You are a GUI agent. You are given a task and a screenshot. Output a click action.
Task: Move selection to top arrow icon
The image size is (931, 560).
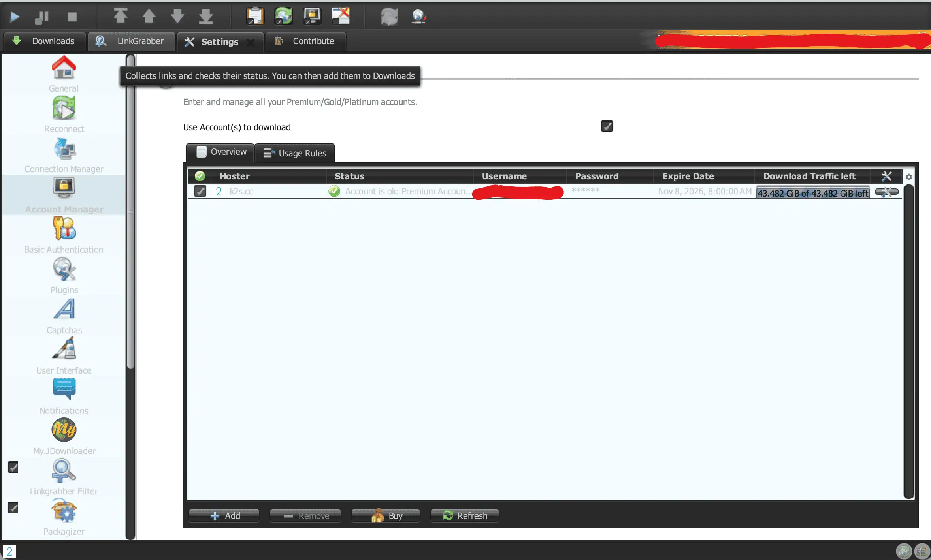pos(120,16)
